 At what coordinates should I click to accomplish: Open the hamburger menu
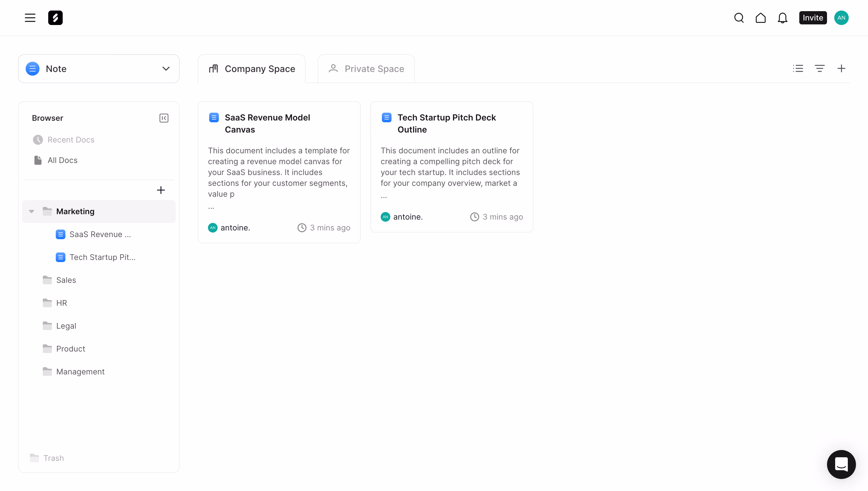tap(30, 18)
